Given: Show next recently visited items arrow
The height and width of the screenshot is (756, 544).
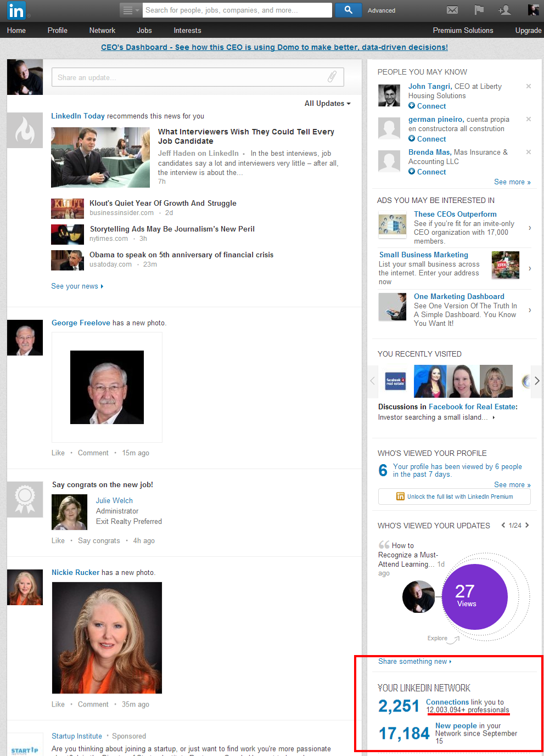Looking at the screenshot, I should click(536, 381).
